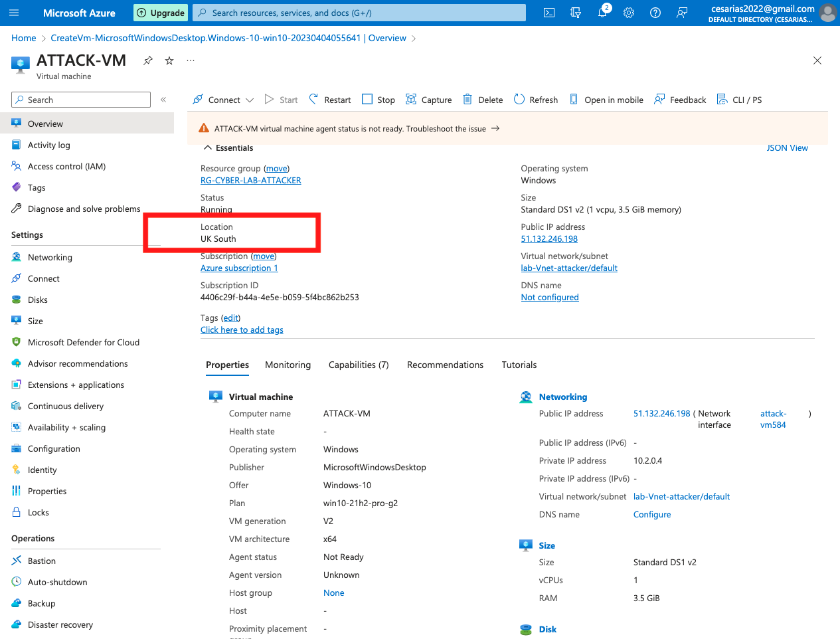
Task: Click the Upgrade button
Action: [x=161, y=13]
